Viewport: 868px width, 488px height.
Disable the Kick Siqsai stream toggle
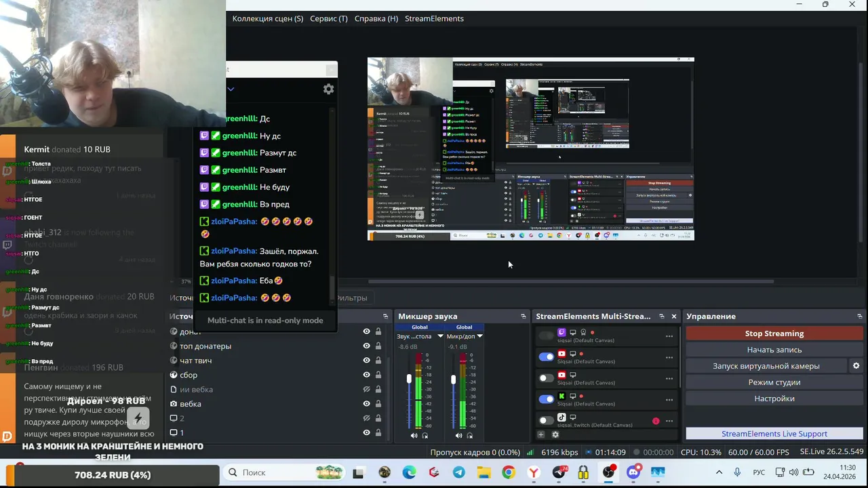tap(547, 399)
